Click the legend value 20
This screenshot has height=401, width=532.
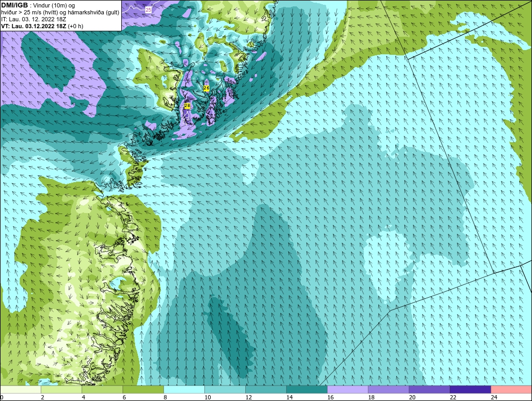coord(412,397)
